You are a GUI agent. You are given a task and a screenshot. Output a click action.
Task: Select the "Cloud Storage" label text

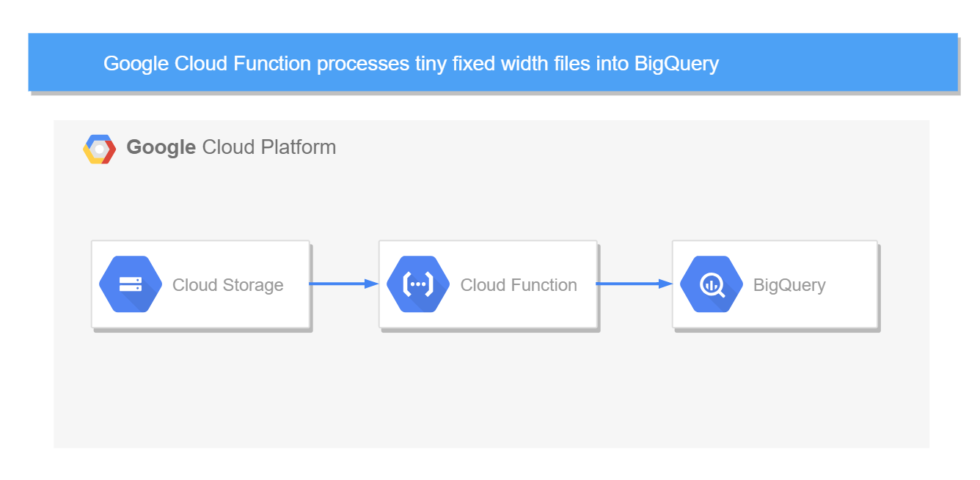(x=227, y=285)
